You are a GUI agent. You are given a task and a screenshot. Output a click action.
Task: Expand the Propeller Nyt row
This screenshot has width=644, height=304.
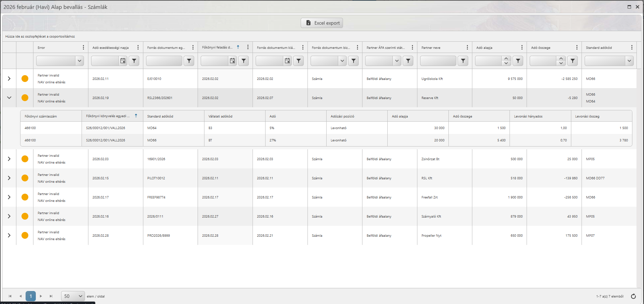point(9,235)
